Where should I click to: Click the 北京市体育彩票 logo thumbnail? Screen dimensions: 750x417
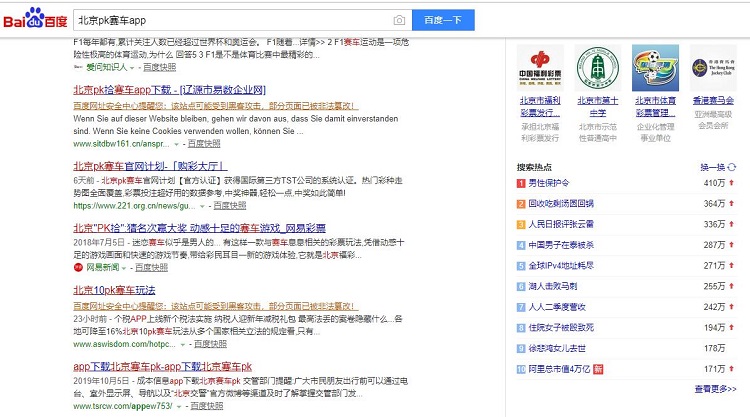(x=655, y=68)
